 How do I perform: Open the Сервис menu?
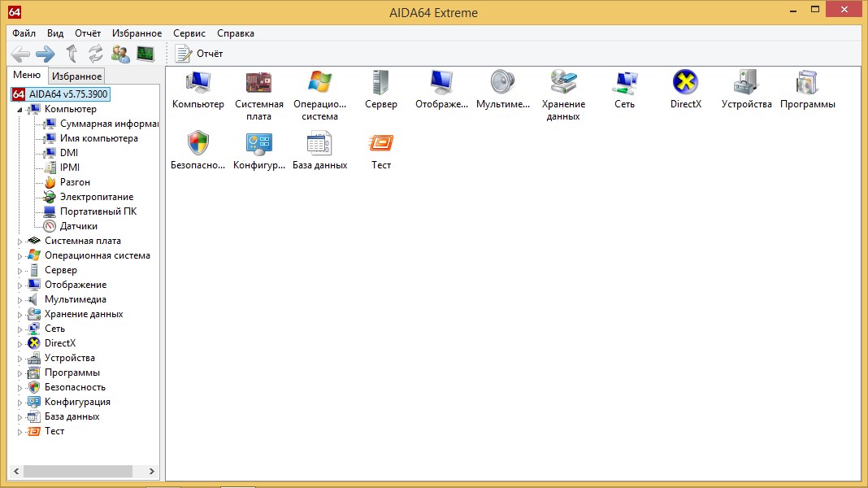pos(189,33)
